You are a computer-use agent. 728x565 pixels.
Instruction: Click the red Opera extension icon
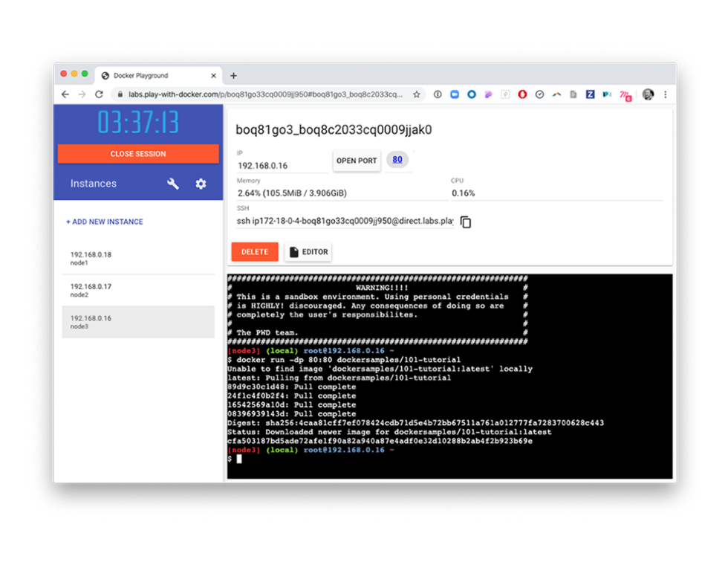[522, 94]
